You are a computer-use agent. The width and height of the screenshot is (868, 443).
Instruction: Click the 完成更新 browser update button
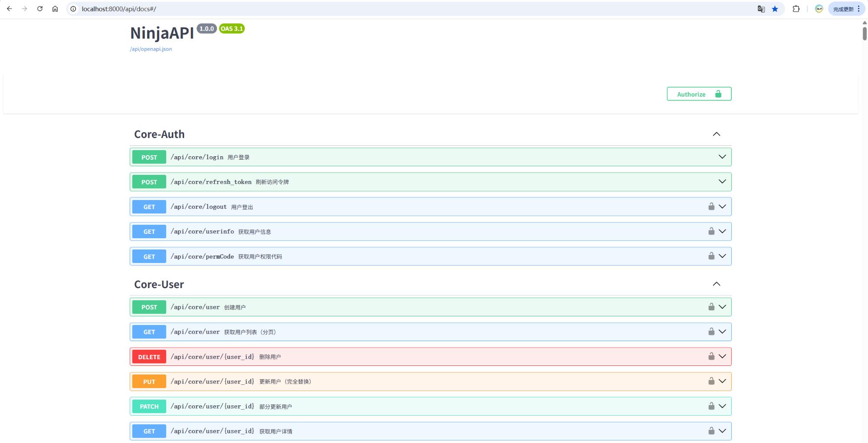847,9
